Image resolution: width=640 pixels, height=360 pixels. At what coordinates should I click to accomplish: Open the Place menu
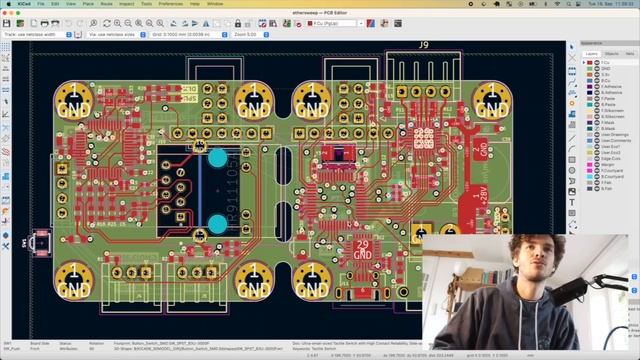point(88,4)
